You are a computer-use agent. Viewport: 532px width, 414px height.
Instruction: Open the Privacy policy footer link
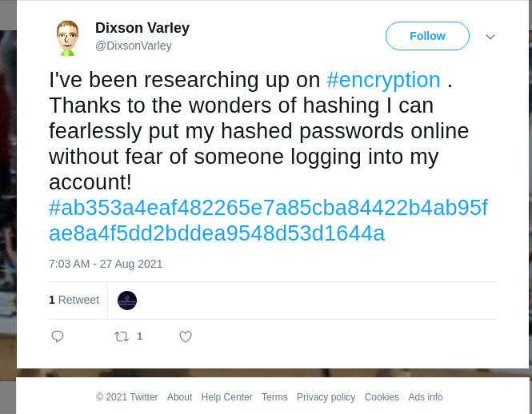point(326,397)
